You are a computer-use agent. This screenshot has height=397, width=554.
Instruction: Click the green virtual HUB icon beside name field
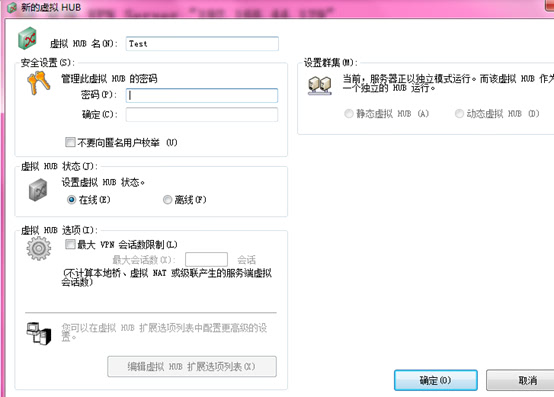[x=27, y=38]
